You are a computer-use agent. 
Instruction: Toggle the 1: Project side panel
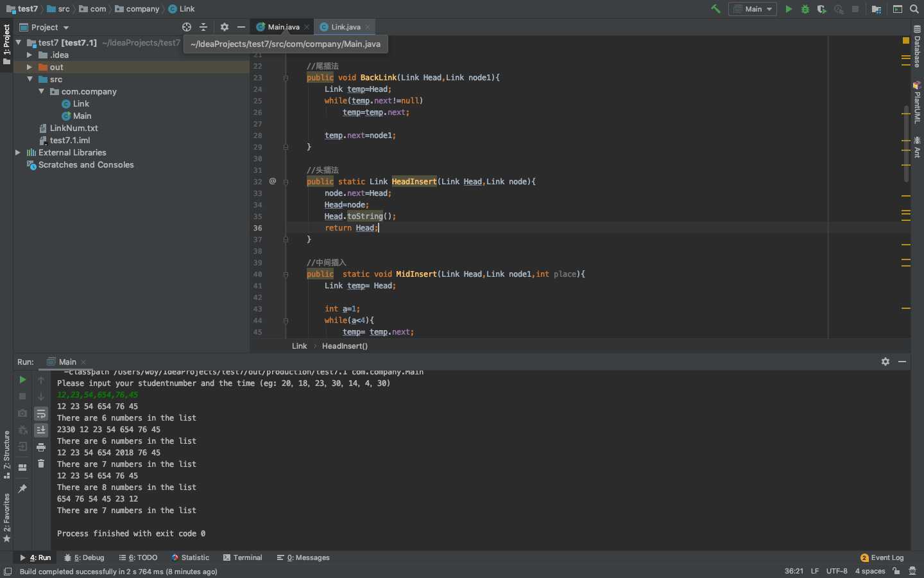(x=6, y=44)
